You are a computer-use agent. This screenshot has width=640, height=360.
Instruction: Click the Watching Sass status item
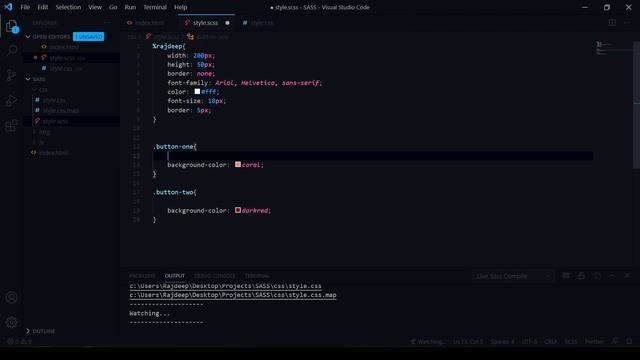click(x=427, y=341)
